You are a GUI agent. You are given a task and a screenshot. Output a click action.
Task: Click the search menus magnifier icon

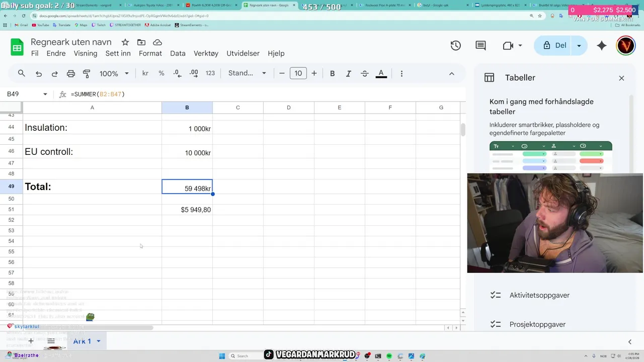click(x=22, y=73)
